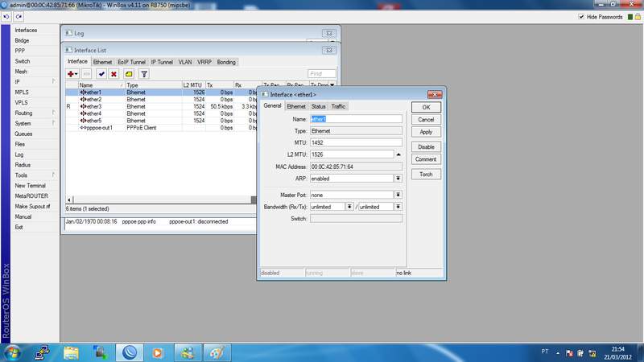Open EoIP Tunnel tab in Interface List
The height and width of the screenshot is (362, 644).
click(131, 62)
